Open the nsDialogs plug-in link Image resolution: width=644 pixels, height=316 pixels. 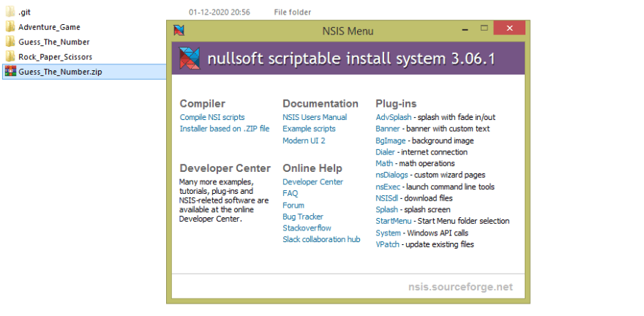click(392, 175)
